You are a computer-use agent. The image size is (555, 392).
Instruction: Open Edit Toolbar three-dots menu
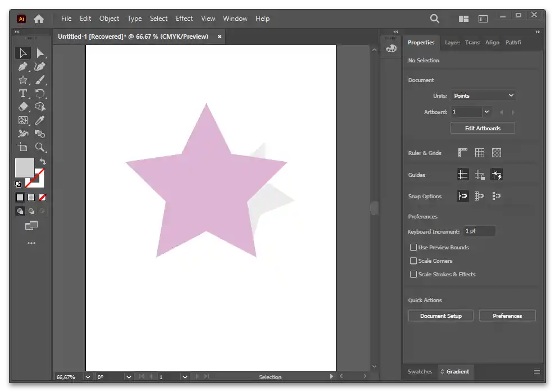31,243
